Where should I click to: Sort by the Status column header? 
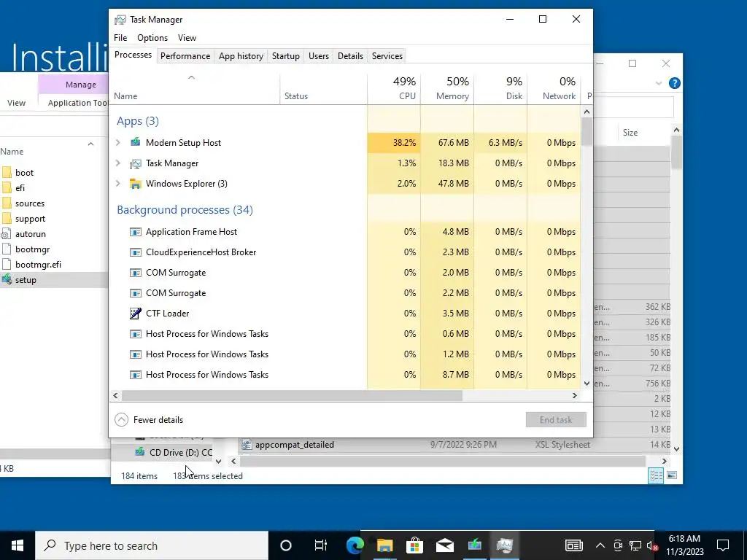tap(323, 88)
